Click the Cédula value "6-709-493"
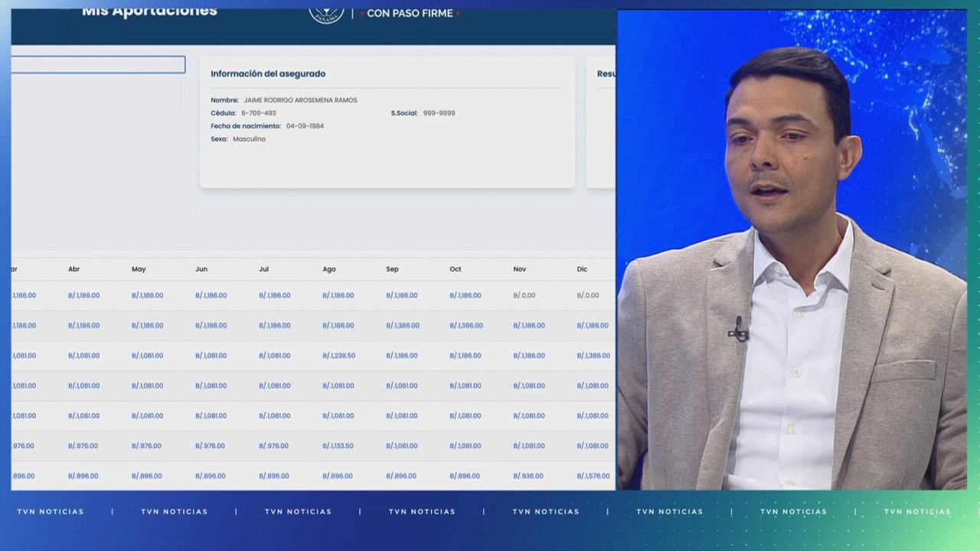This screenshot has height=551, width=980. pos(259,113)
